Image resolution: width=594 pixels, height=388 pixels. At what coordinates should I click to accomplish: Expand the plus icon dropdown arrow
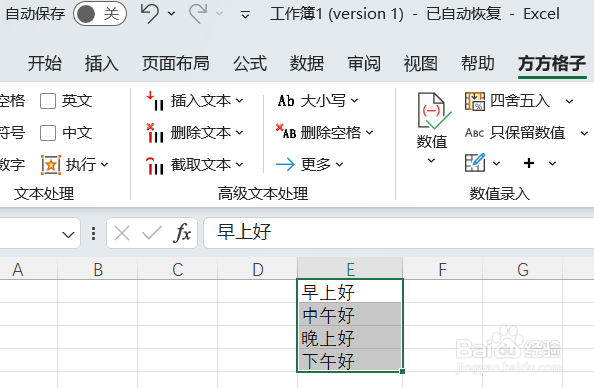(552, 164)
